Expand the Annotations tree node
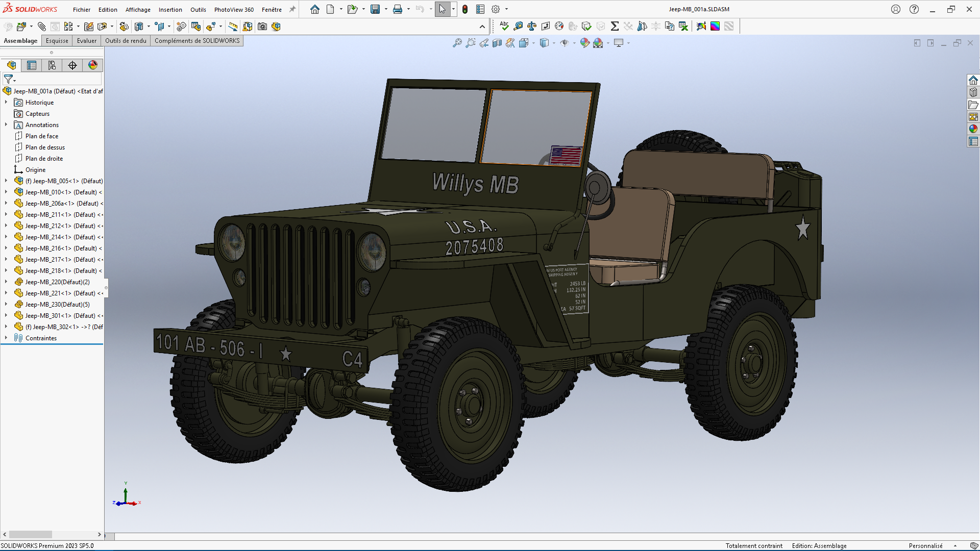This screenshot has height=551, width=980. 6,125
